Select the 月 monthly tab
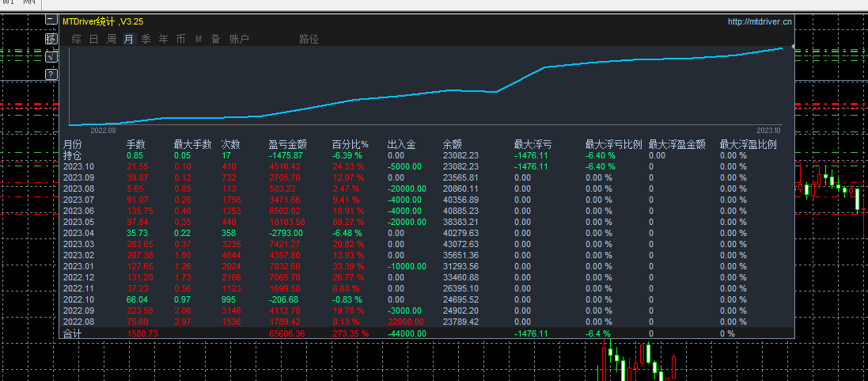The image size is (868, 381). point(128,39)
